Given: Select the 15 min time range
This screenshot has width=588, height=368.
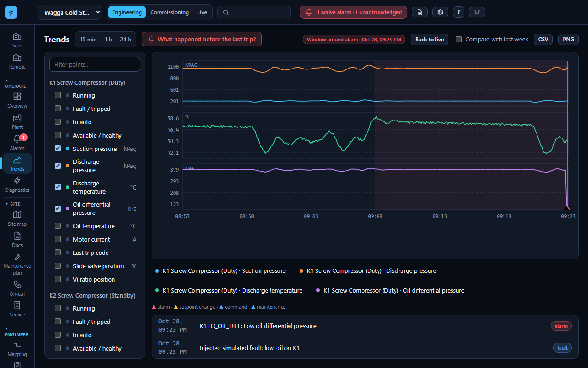Looking at the screenshot, I should (x=88, y=40).
